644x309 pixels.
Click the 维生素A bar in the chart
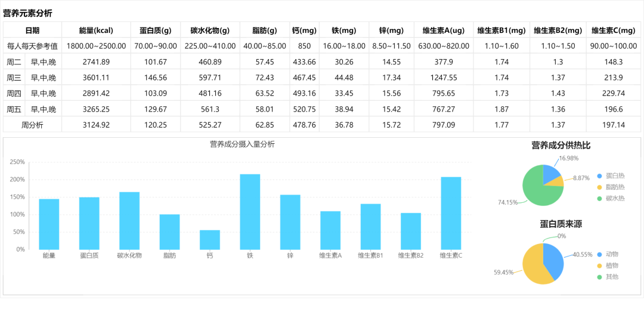[x=330, y=230]
